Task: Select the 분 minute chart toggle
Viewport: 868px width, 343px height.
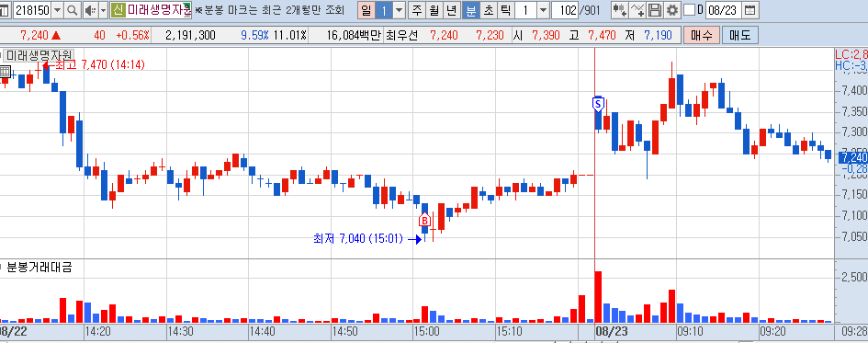Action: click(x=471, y=10)
